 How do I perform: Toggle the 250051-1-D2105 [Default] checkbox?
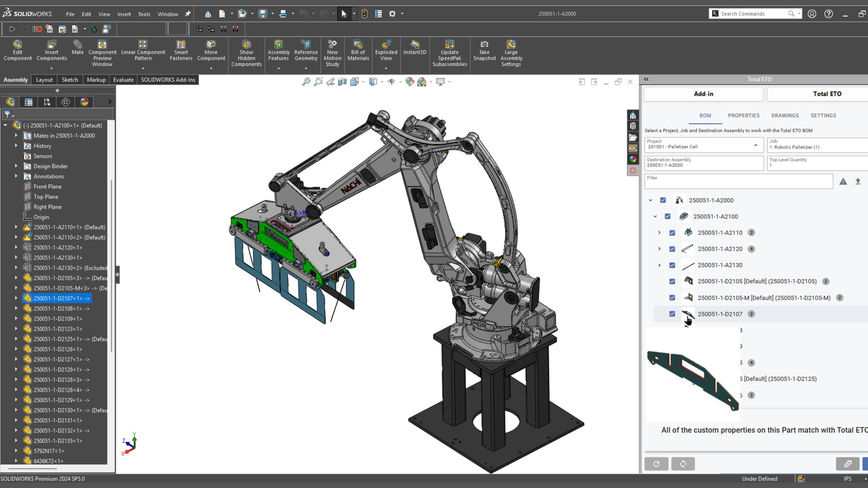click(x=672, y=282)
